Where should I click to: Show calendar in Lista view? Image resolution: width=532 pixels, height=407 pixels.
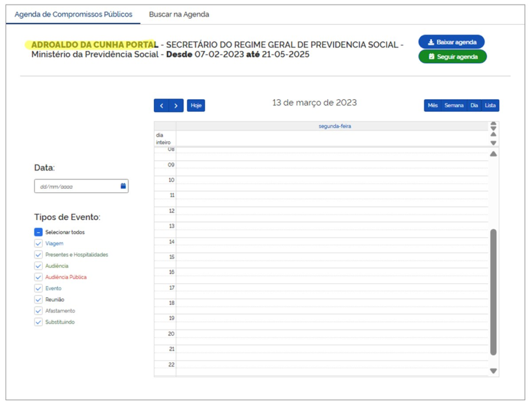[x=490, y=105]
